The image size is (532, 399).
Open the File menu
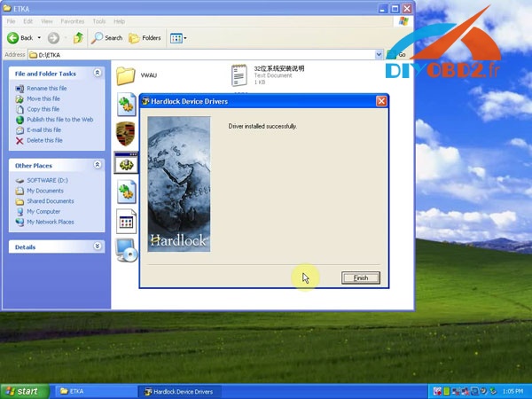[12, 21]
